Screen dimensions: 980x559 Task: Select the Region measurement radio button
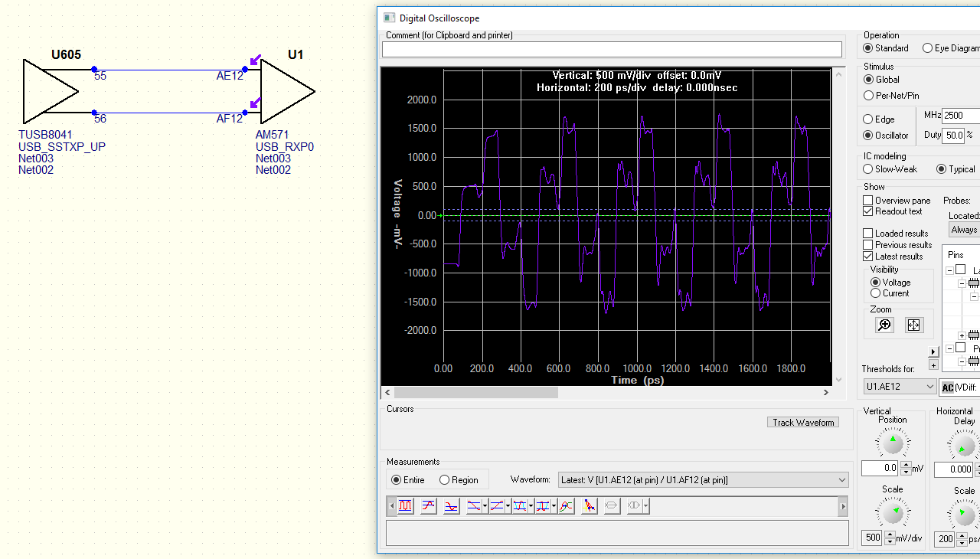445,480
